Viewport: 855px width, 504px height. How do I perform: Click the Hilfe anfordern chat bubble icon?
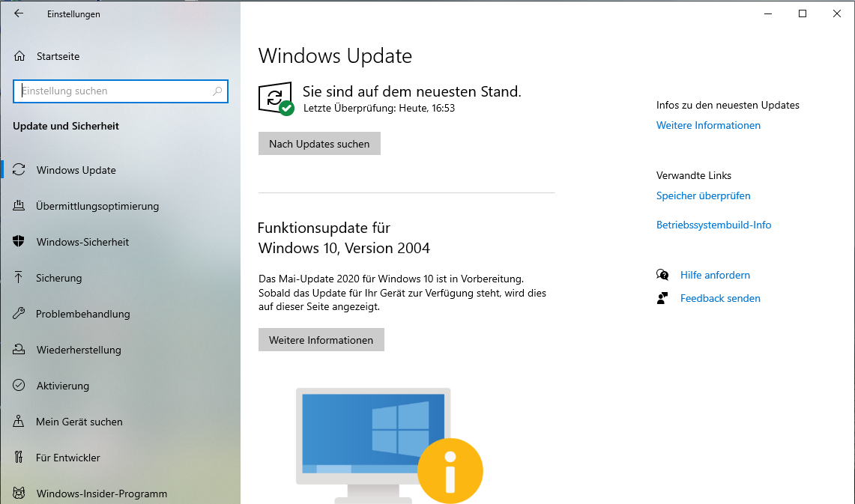[662, 275]
